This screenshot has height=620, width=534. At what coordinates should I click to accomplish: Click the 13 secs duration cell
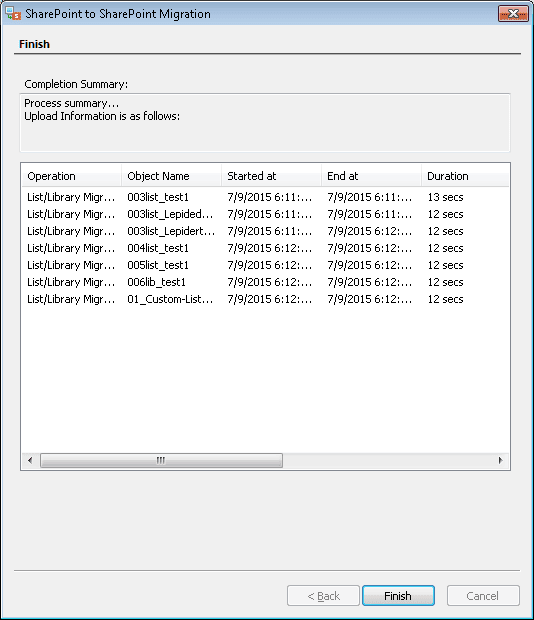click(x=445, y=197)
